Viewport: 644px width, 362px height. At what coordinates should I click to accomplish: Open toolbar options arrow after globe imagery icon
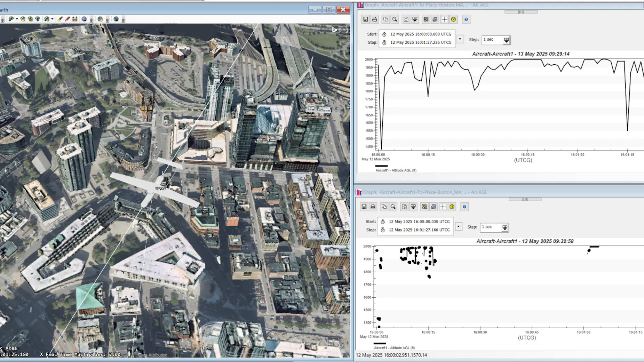click(107, 20)
